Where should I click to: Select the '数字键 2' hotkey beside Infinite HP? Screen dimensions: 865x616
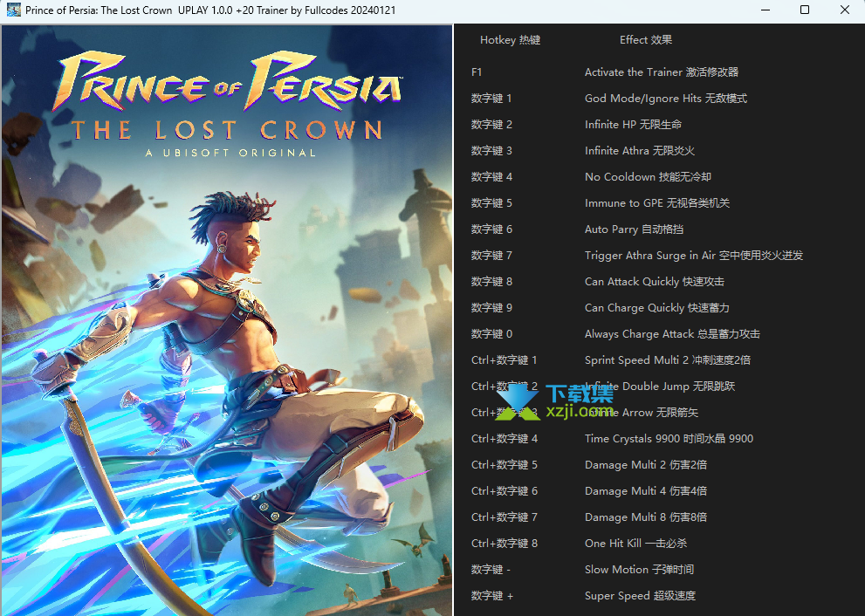coord(491,125)
